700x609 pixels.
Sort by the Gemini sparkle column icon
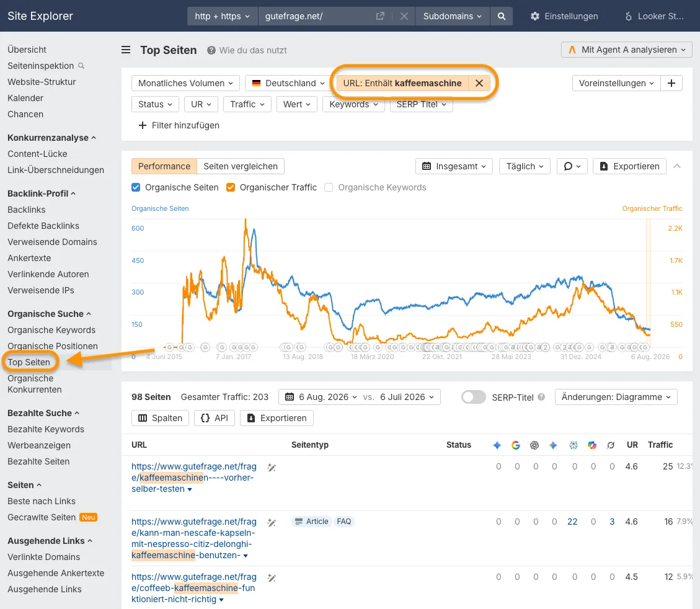coord(553,445)
